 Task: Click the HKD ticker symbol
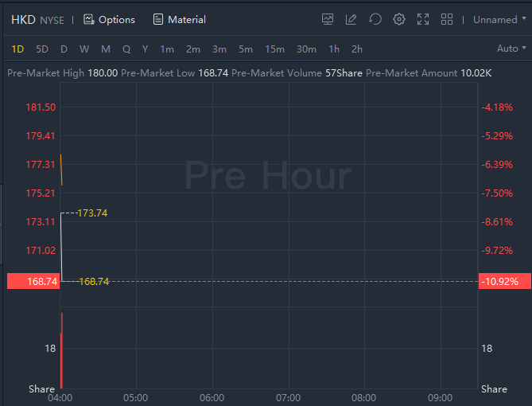23,19
